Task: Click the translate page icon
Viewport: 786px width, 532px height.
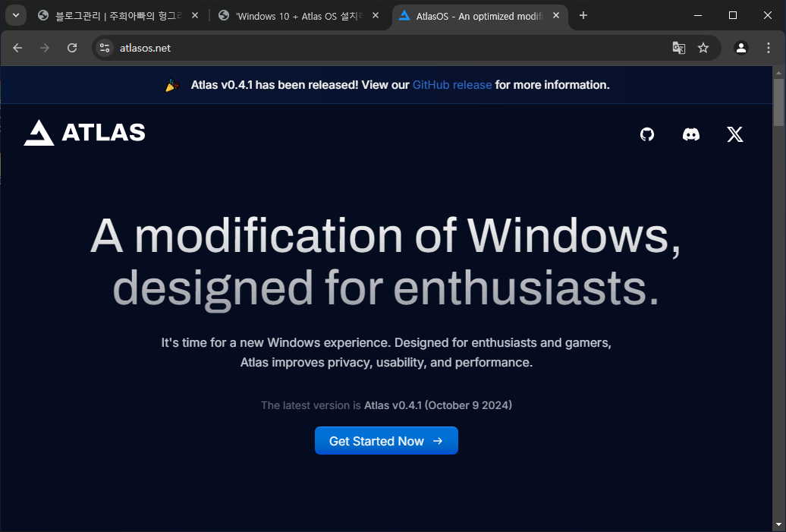Action: pyautogui.click(x=679, y=48)
